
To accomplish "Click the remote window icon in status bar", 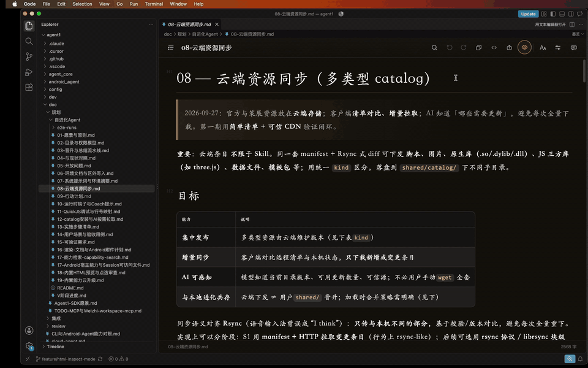I will tap(28, 359).
